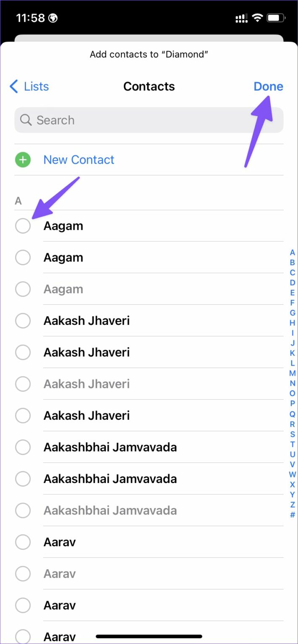Mark Aakashbhai Jamvavada as selected
Image resolution: width=298 pixels, height=644 pixels.
point(23,447)
